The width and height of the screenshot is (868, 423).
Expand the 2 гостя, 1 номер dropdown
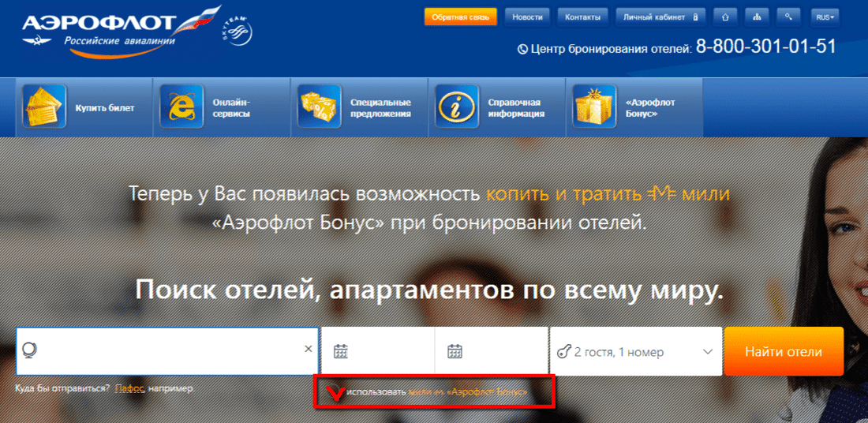(635, 351)
